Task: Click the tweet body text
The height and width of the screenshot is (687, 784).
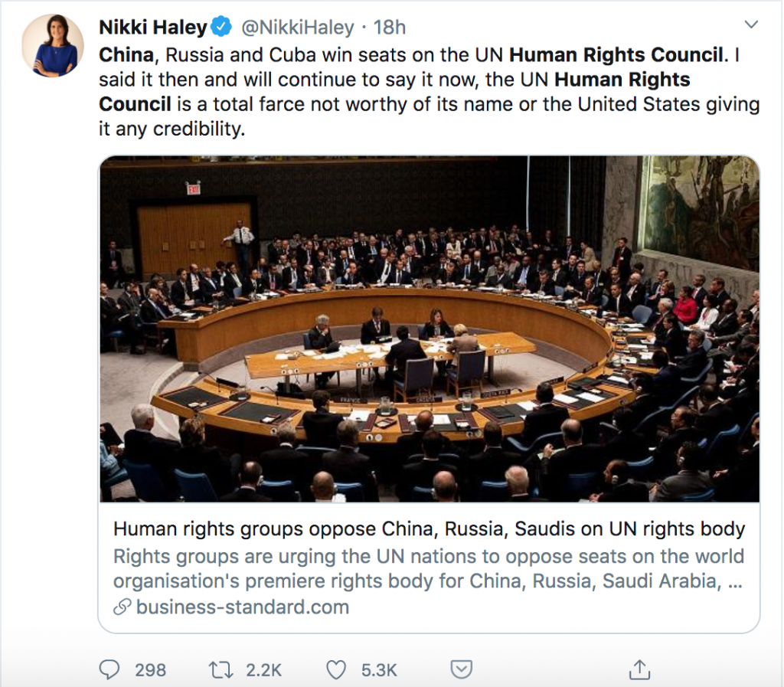Action: [429, 91]
